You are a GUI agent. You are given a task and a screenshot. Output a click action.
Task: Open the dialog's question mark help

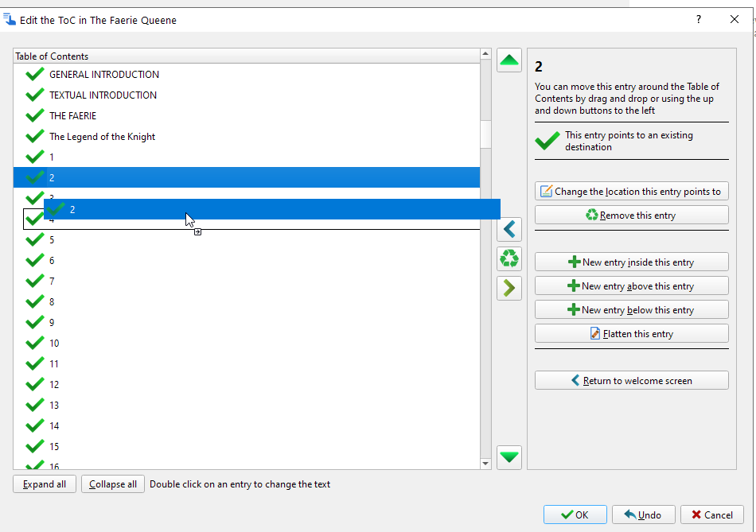tap(699, 19)
